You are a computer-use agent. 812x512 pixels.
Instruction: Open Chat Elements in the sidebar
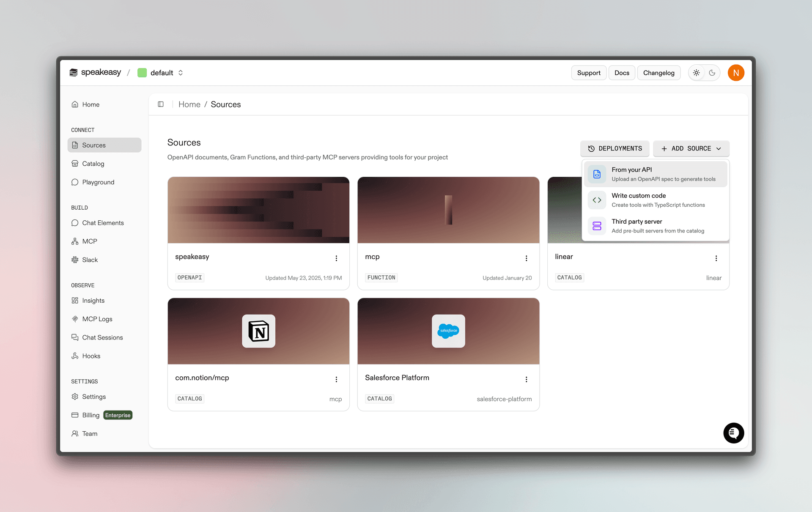pos(103,223)
